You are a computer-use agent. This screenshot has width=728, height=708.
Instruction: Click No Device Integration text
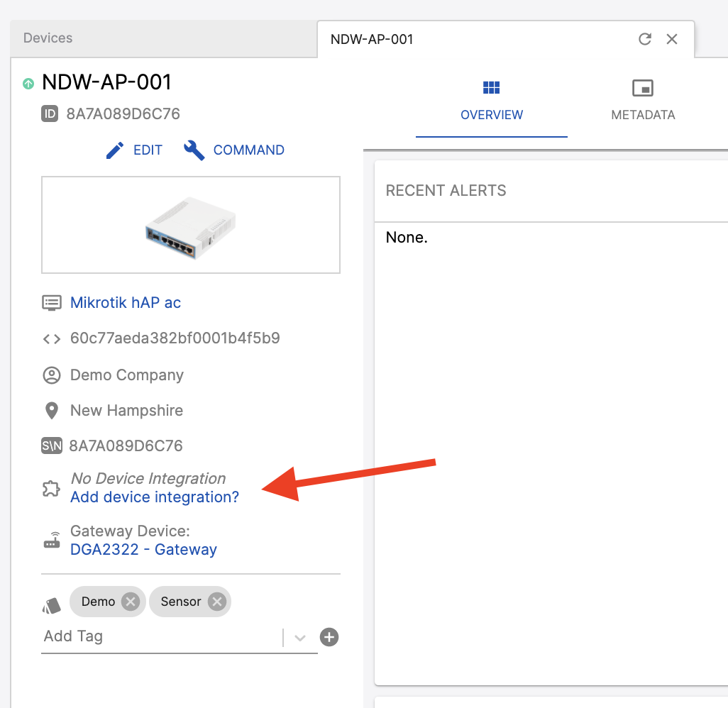(148, 478)
